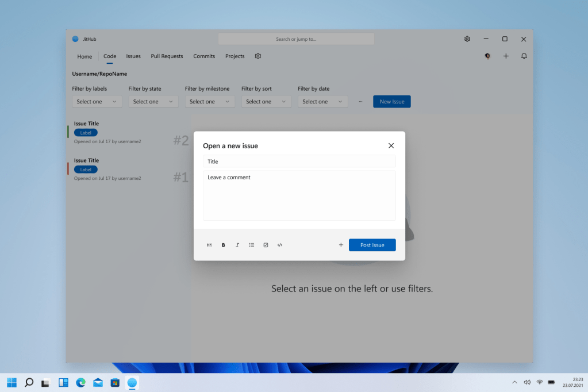Open settings gear in title bar
This screenshot has width=588, height=392.
(467, 39)
